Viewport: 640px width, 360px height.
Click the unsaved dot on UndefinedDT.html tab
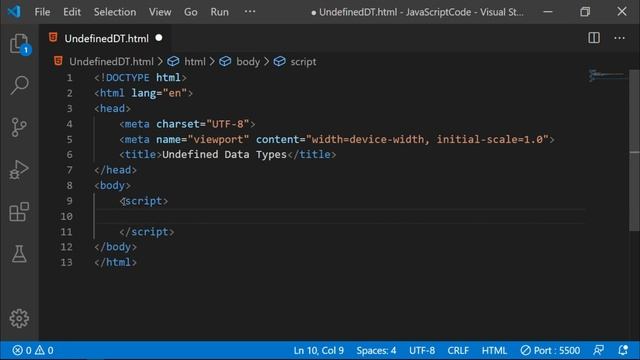159,38
